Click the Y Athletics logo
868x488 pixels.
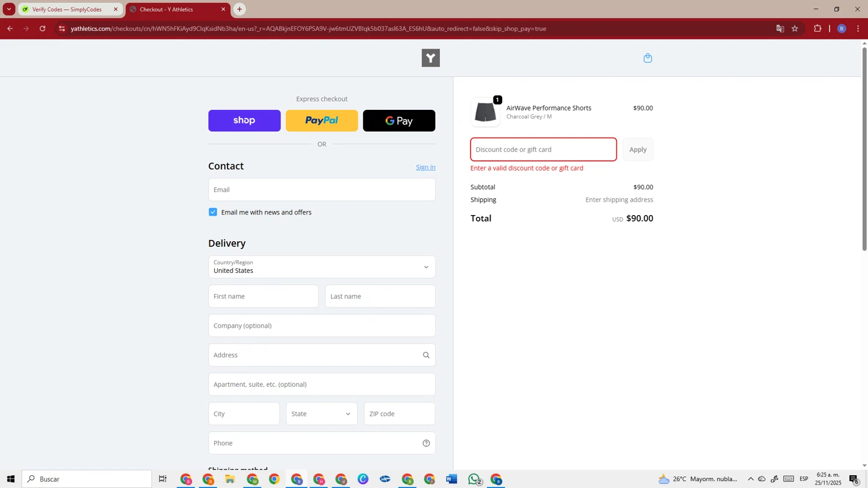point(431,58)
